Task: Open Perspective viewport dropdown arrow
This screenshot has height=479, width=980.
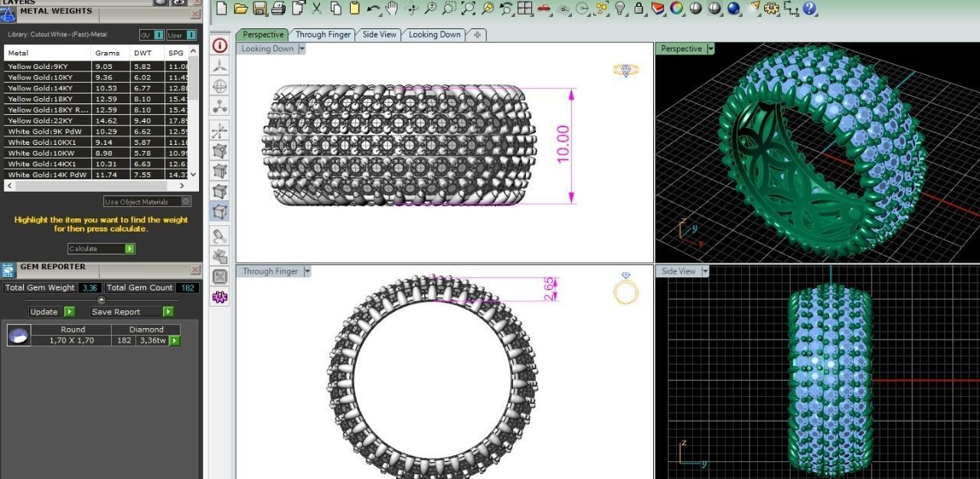Action: click(x=710, y=48)
